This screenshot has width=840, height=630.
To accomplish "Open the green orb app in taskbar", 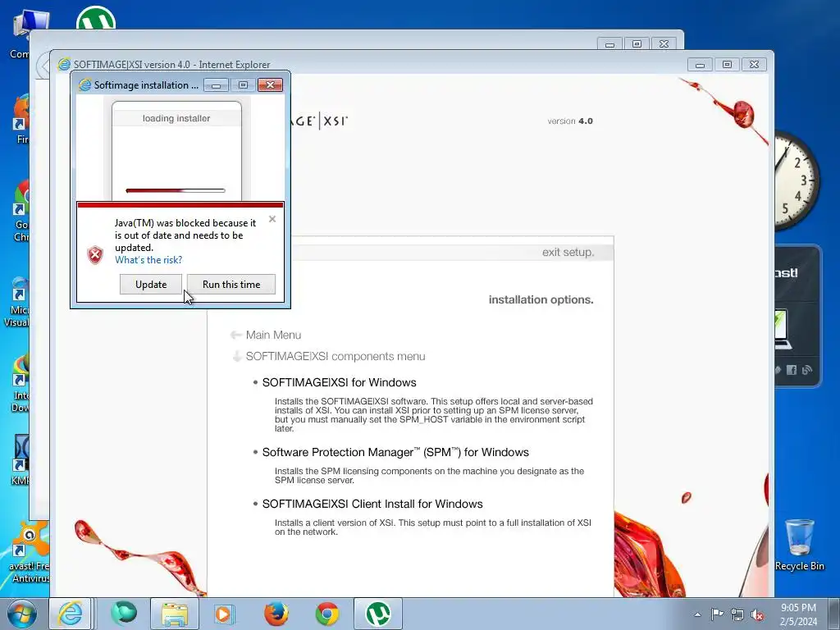I will pyautogui.click(x=124, y=614).
